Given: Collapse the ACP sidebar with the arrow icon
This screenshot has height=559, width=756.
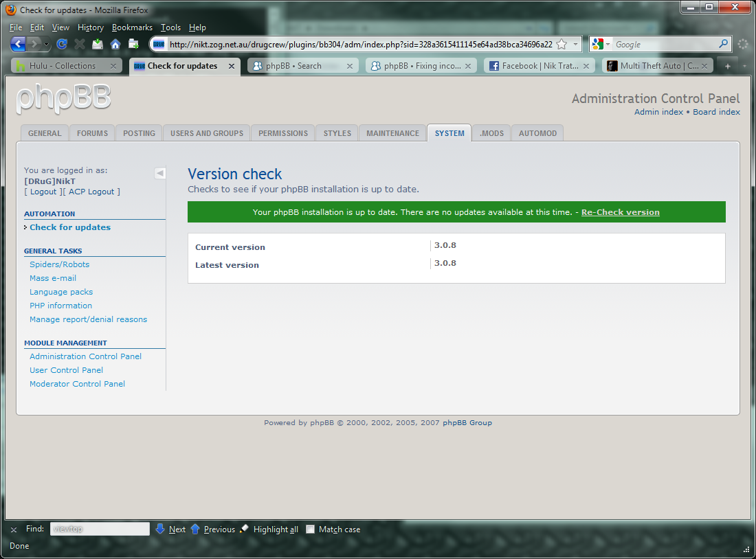Looking at the screenshot, I should point(159,173).
